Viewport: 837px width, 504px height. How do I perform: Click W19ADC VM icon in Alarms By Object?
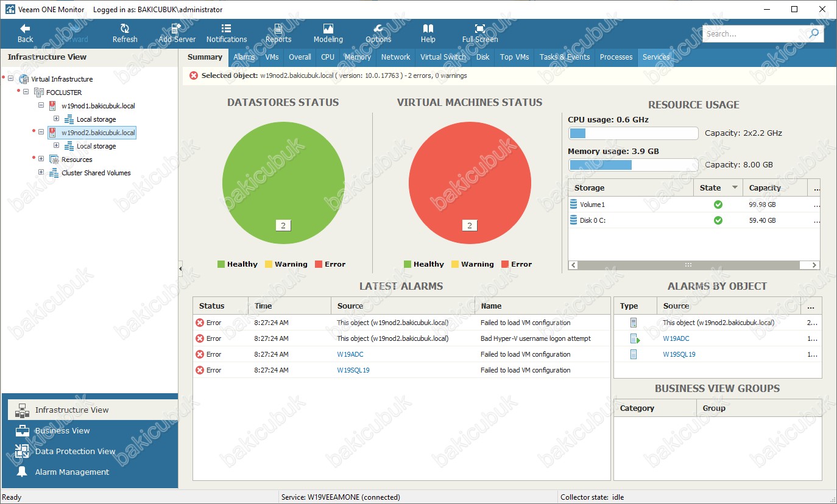click(634, 338)
